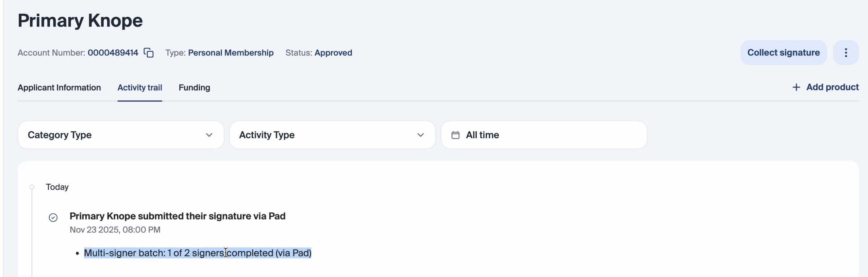
Task: Click the signature submitted via Pad entry title
Action: (x=177, y=216)
